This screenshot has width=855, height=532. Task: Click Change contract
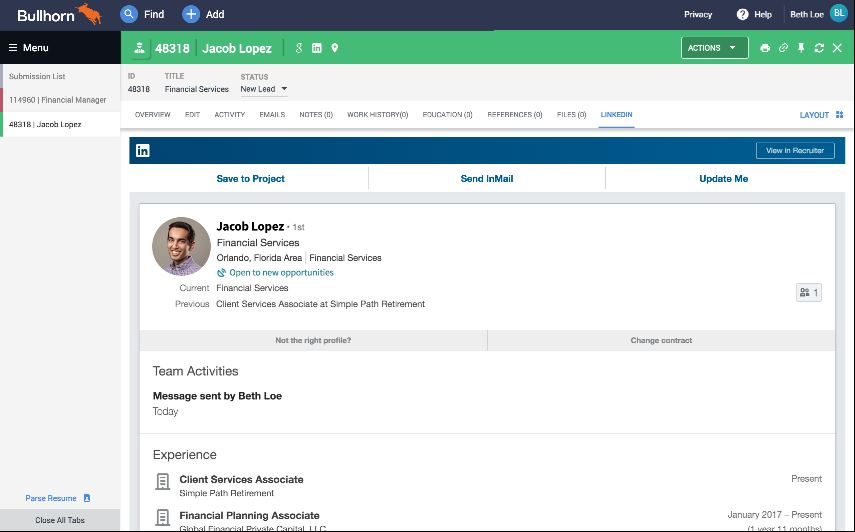tap(661, 340)
